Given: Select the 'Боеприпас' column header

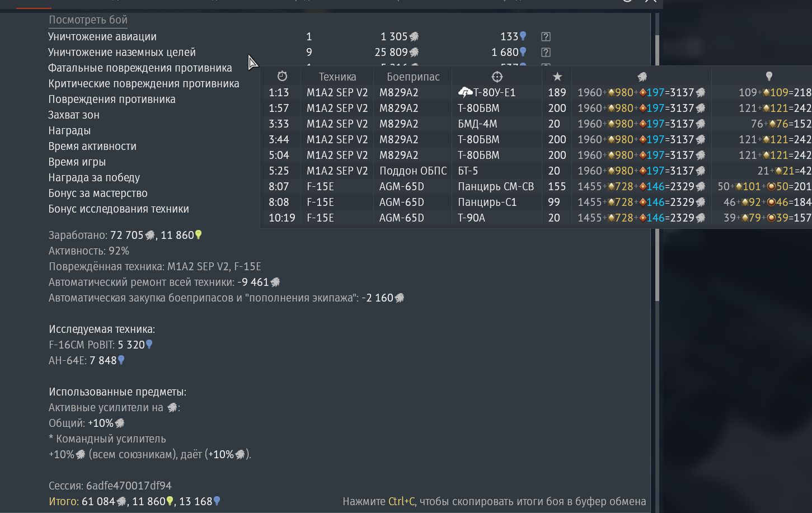Looking at the screenshot, I should pyautogui.click(x=413, y=77).
